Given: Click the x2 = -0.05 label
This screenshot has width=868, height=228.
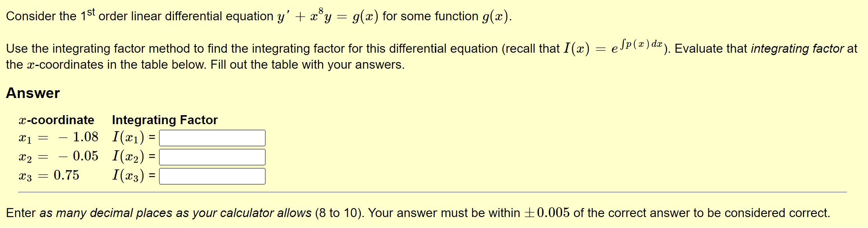Looking at the screenshot, I should (58, 157).
